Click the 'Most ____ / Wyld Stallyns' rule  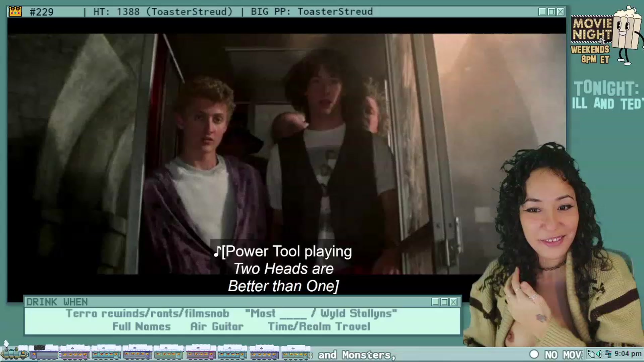pos(321,313)
